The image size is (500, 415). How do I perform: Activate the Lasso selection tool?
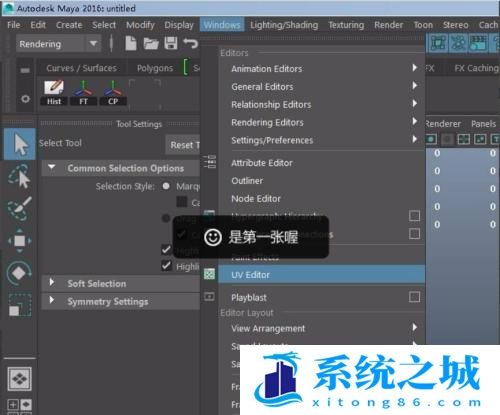[19, 176]
